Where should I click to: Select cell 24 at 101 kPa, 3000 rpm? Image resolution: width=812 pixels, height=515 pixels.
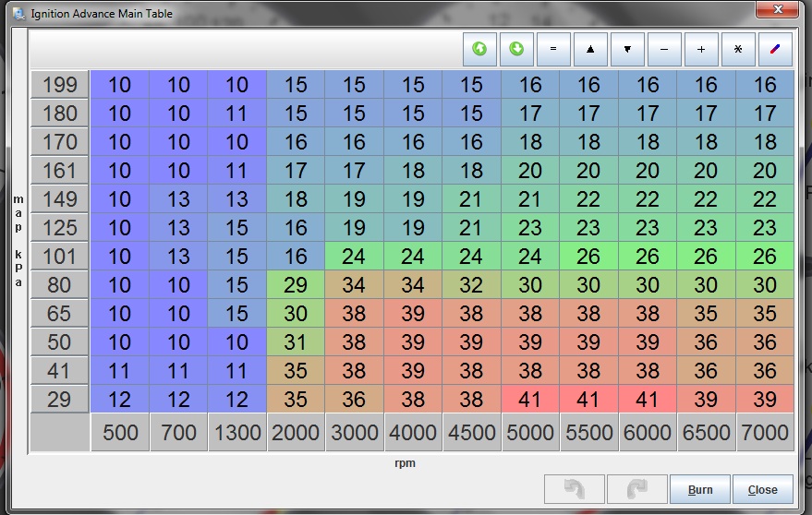(x=355, y=257)
